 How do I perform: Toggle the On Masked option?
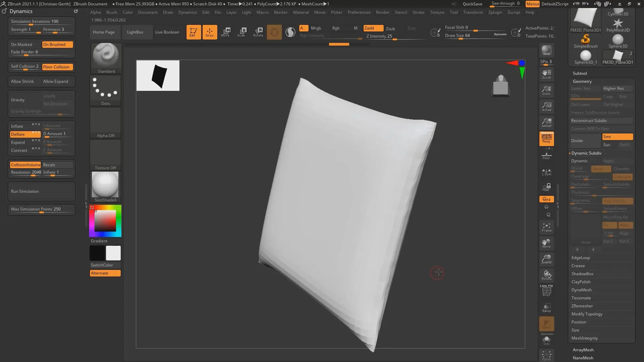click(x=25, y=45)
